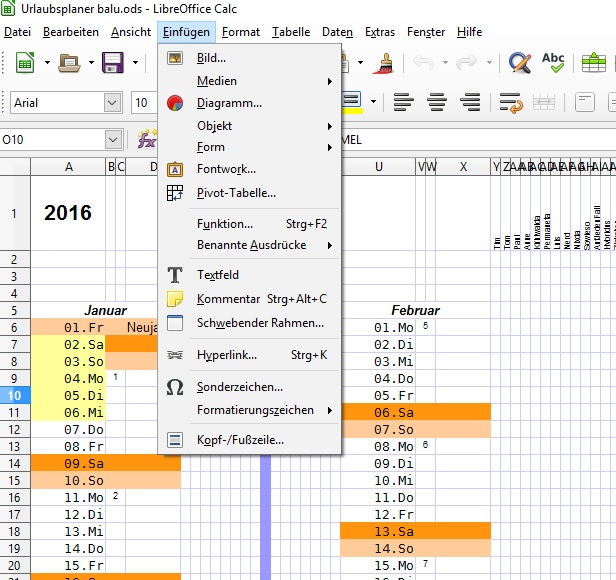Screen dimensions: 616x580
Task: Click the Align top icon
Action: tap(585, 103)
